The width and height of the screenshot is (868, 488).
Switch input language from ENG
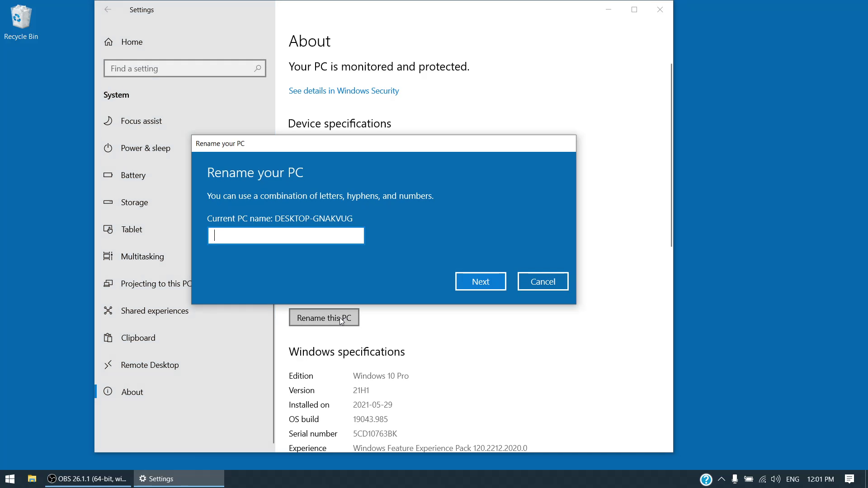click(x=793, y=479)
